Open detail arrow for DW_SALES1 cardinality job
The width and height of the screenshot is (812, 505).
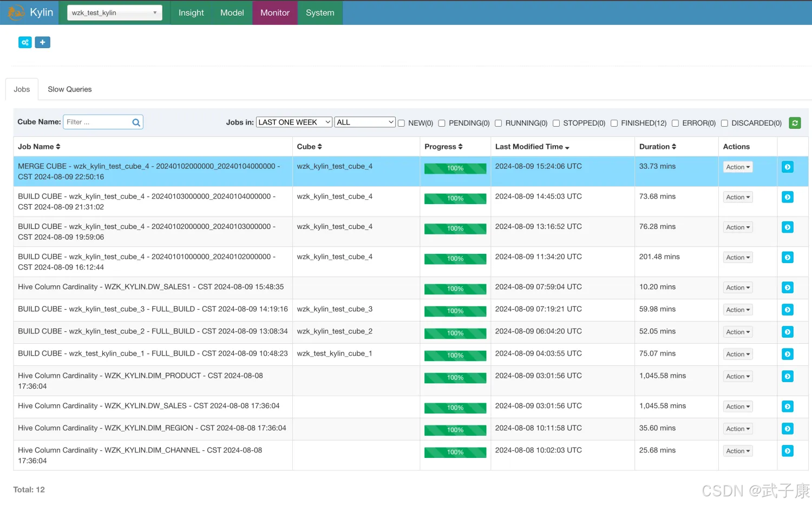(788, 287)
